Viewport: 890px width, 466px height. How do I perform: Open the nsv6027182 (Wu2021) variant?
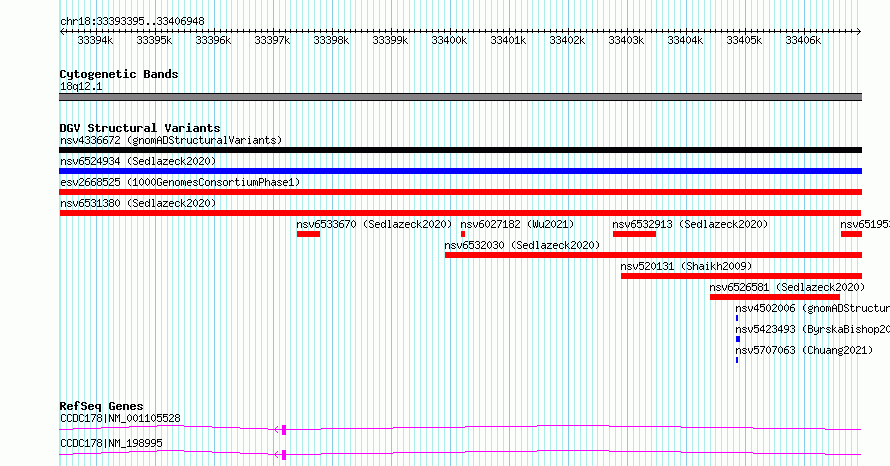tap(517, 224)
